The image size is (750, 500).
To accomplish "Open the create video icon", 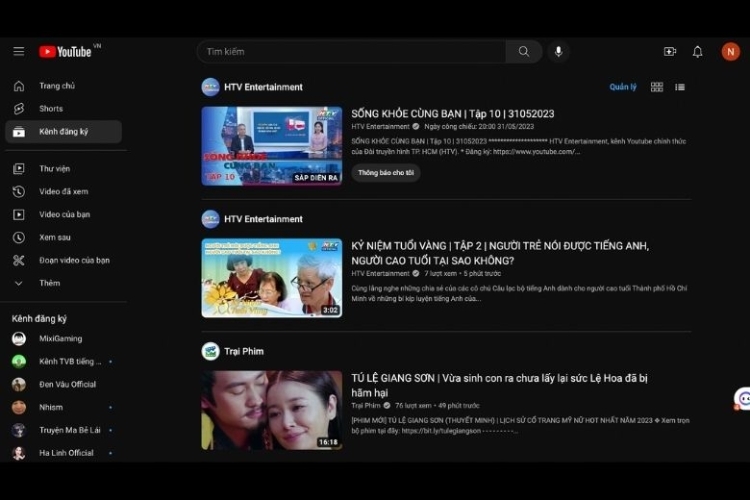I will (670, 51).
